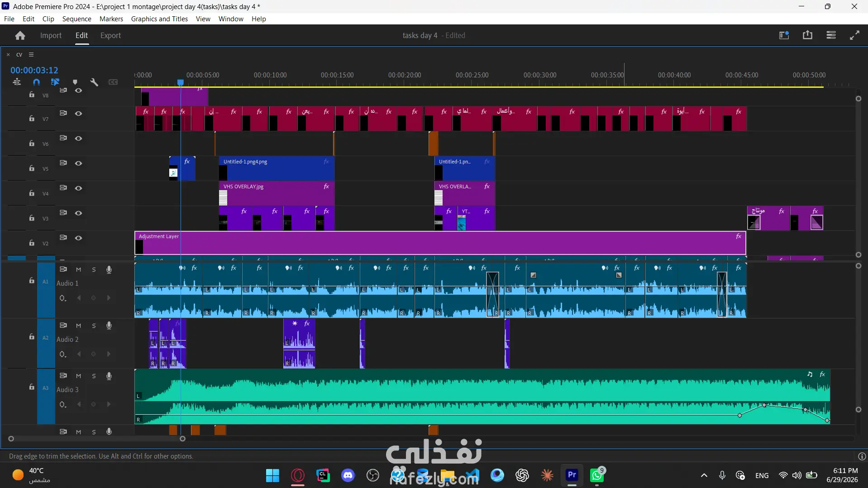The image size is (868, 488).
Task: Open Show Keyframes dropdown on Audio 3
Action: (63, 404)
